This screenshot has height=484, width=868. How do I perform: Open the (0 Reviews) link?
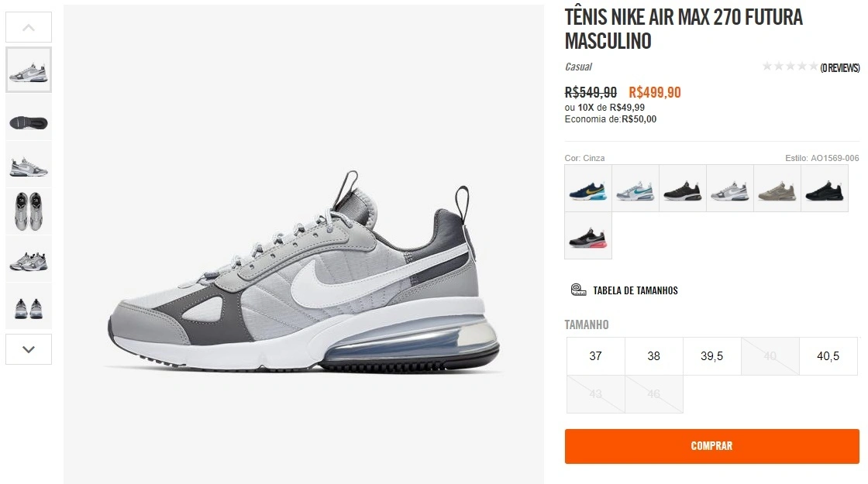[840, 67]
